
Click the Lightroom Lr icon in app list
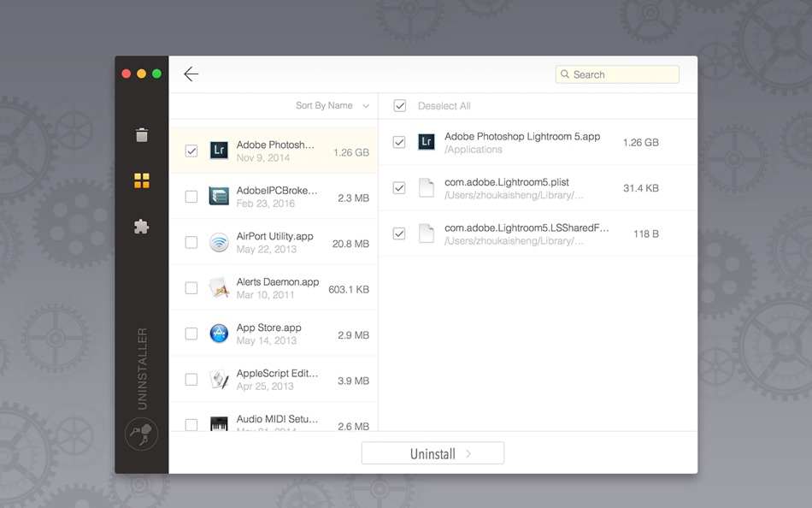(x=219, y=151)
